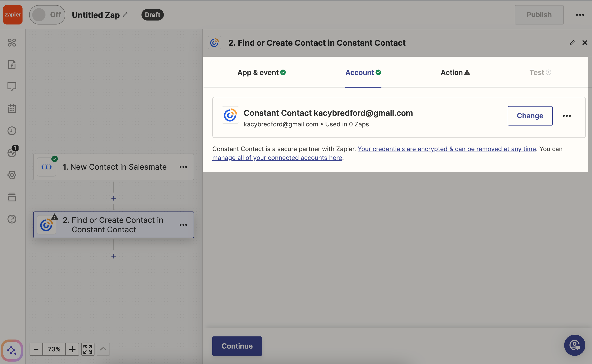This screenshot has height=364, width=592.
Task: Open the AI sparkle assistant button
Action: point(12,350)
